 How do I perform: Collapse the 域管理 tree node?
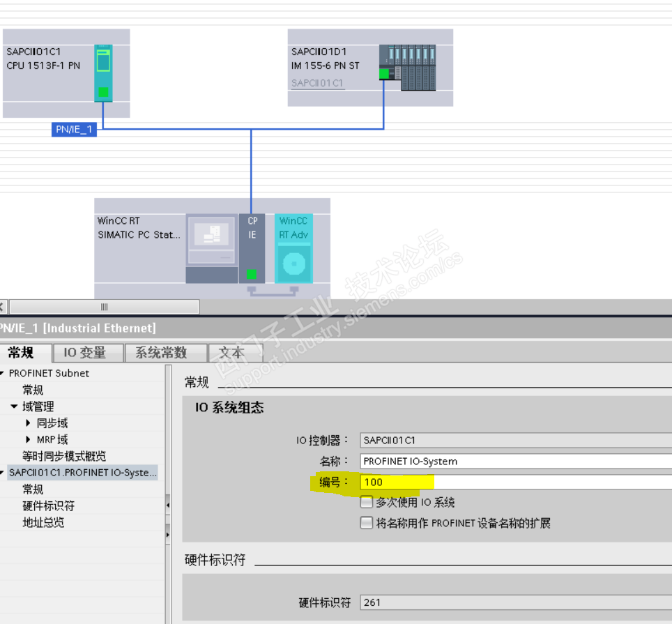pos(14,406)
